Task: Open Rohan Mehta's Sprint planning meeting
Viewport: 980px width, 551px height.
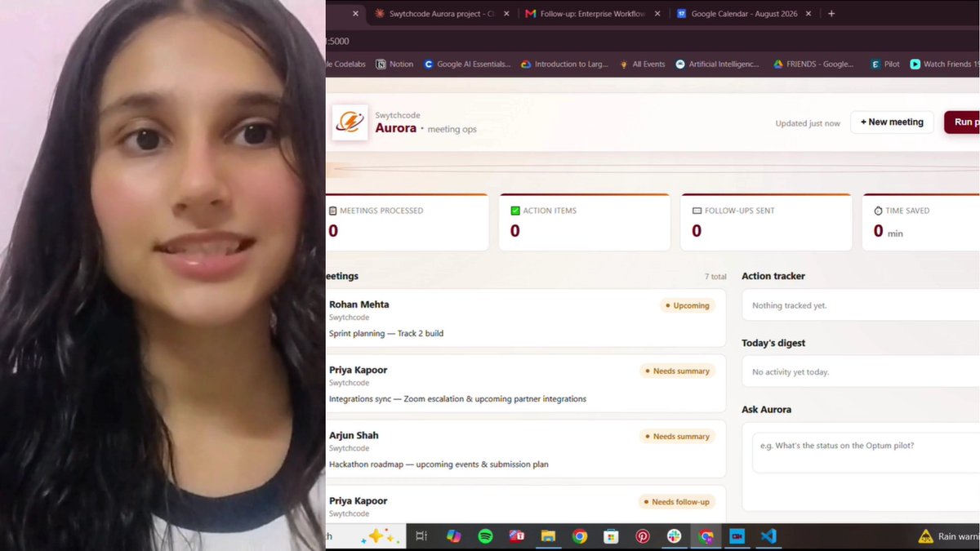Action: (x=525, y=318)
